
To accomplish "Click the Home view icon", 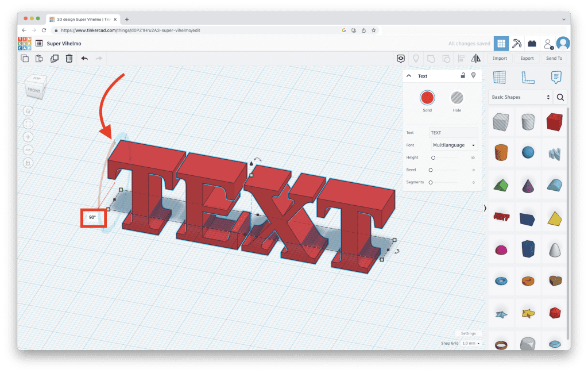I will 29,111.
